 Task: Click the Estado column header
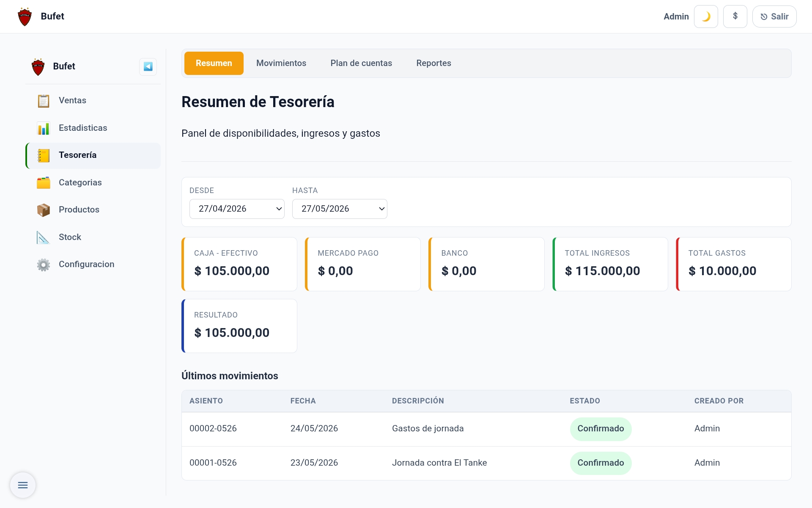(x=585, y=401)
